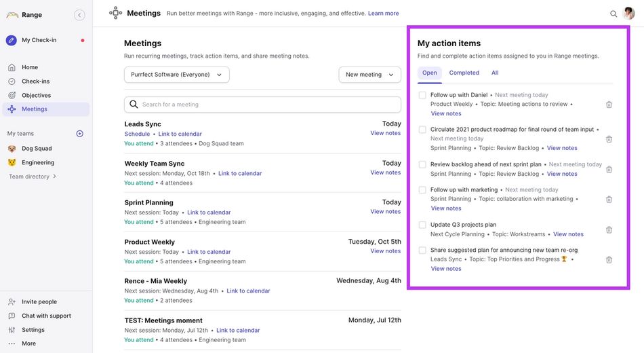Add a team with the plus icon
This screenshot has height=353, width=644.
80,134
